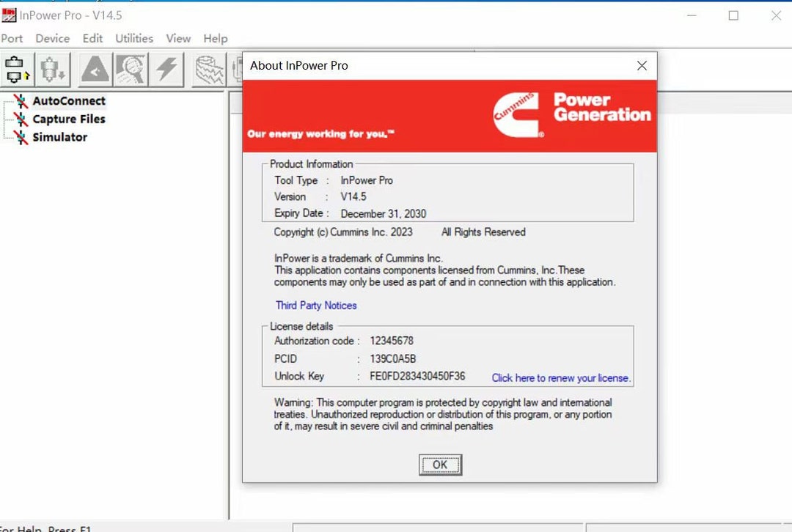Click the Simulator node icon
Viewport: 792px width, 532px height.
pos(21,137)
